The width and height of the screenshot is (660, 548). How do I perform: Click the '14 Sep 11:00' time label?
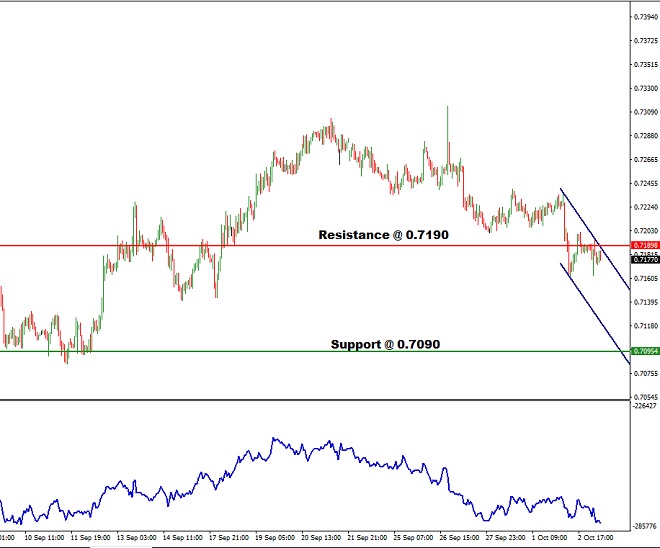(x=183, y=537)
